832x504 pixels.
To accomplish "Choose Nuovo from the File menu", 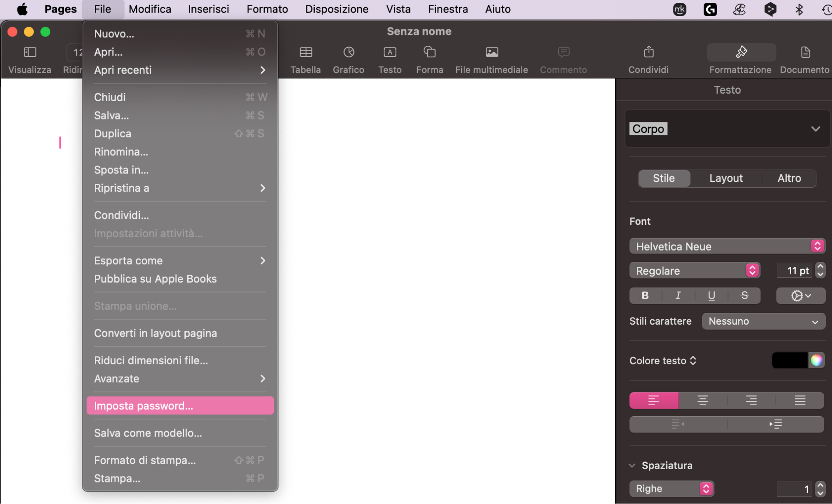I will [x=180, y=34].
